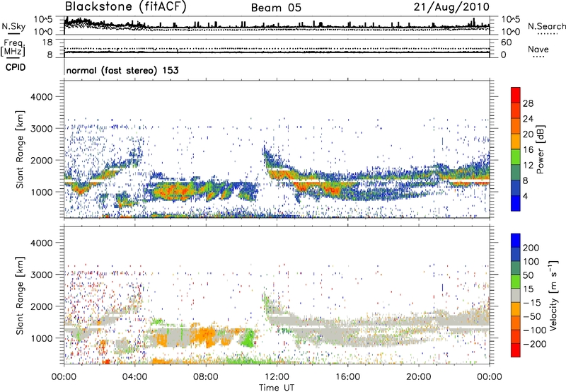Click the strong power echo near 06:00 UT
The width and height of the screenshot is (566, 392).
173,192
